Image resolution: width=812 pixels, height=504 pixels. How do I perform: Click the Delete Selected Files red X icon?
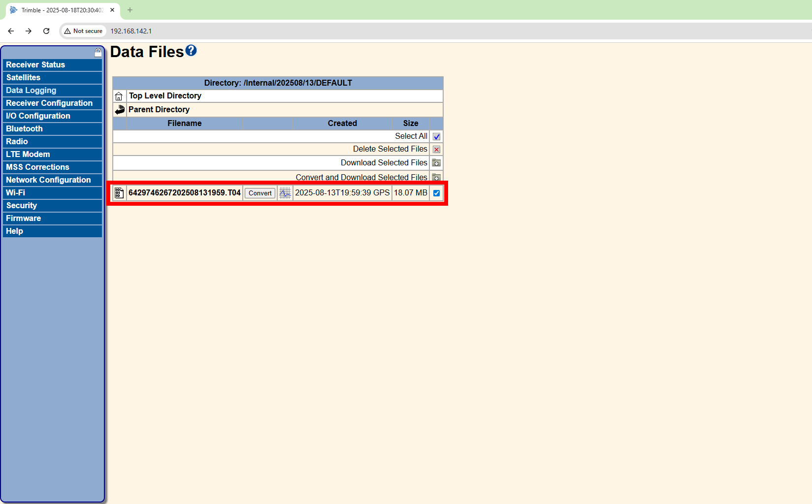[436, 150]
